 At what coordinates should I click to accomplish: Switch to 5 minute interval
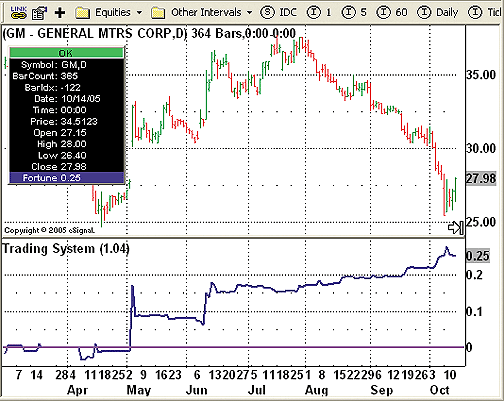(x=354, y=13)
